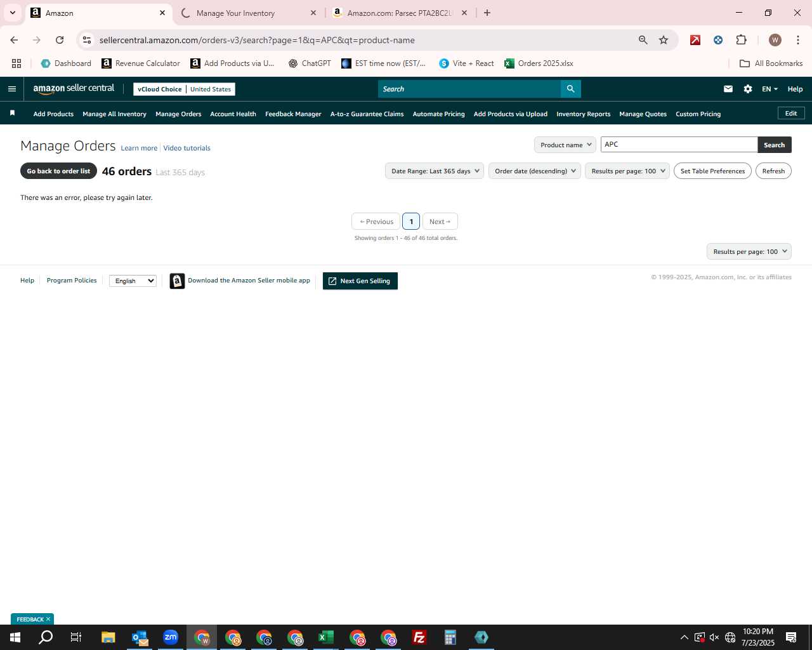
Task: Open the bottom Results per page: 100 dropdown
Action: click(749, 251)
